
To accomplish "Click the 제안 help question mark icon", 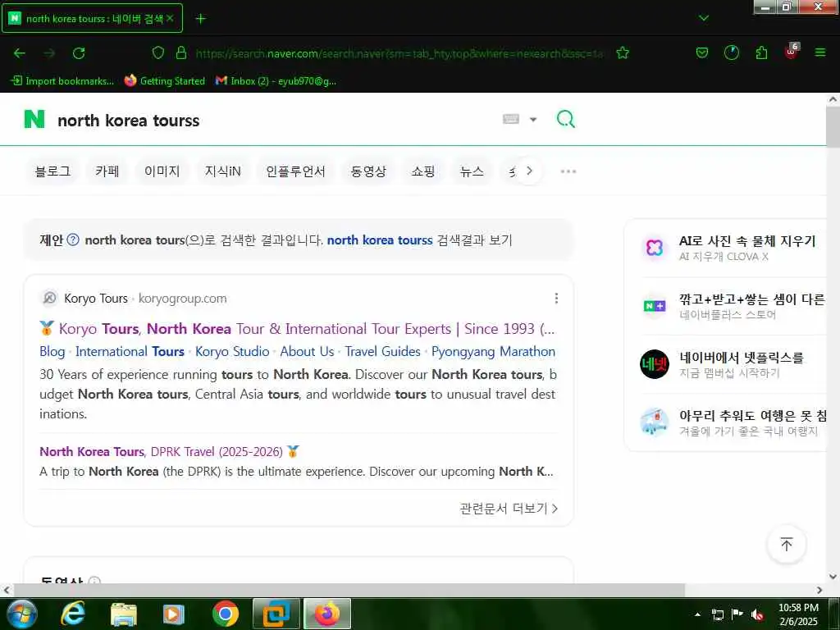I will [x=73, y=240].
